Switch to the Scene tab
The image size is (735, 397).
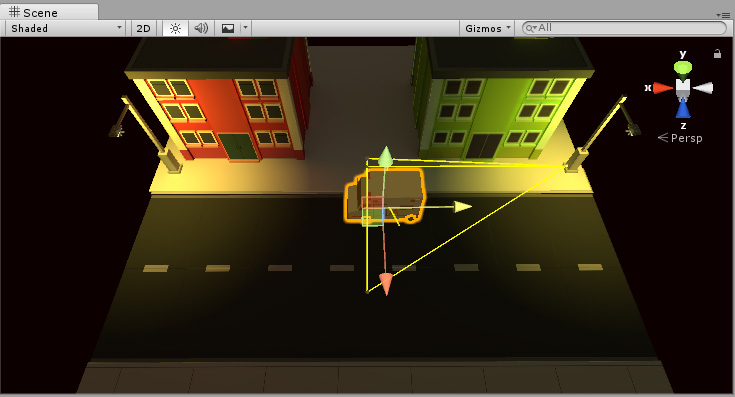(x=48, y=12)
